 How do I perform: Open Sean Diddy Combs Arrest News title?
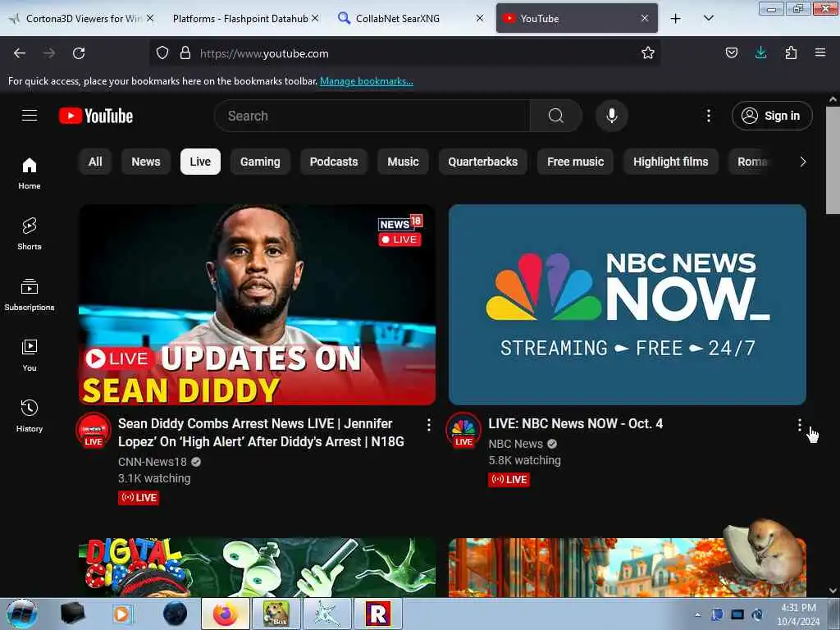(261, 432)
